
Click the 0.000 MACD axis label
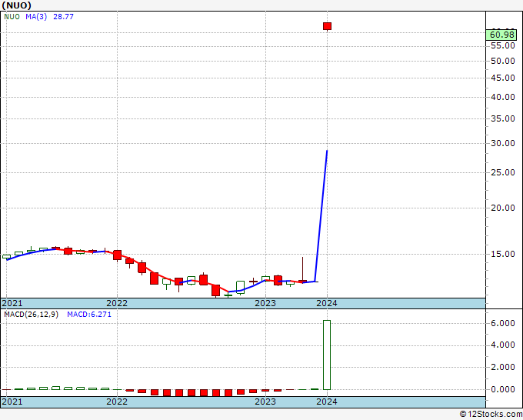[503, 389]
